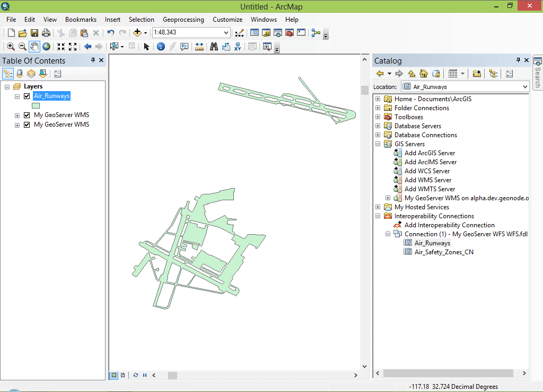Collapse Interoperability Connections node
This screenshot has width=543, height=392.
click(378, 216)
